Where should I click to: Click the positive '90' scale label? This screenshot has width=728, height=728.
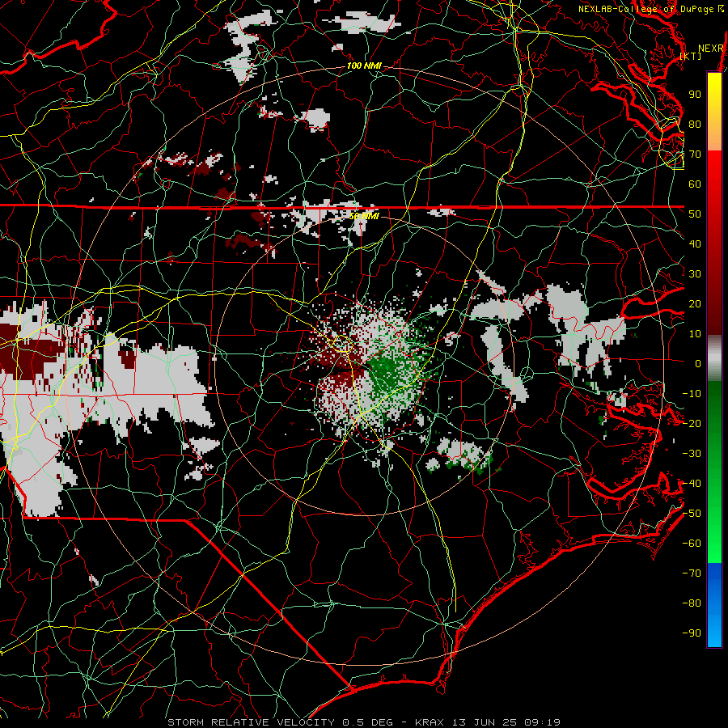(695, 95)
